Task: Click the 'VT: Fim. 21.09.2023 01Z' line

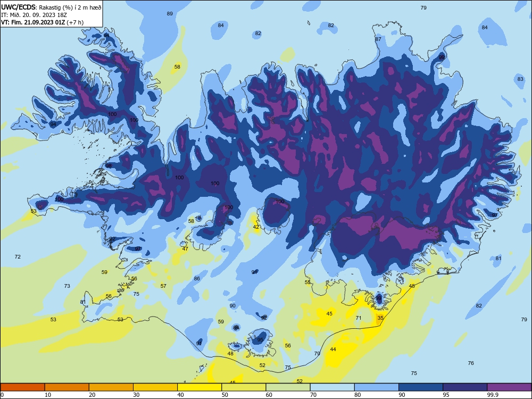Action: pyautogui.click(x=33, y=22)
